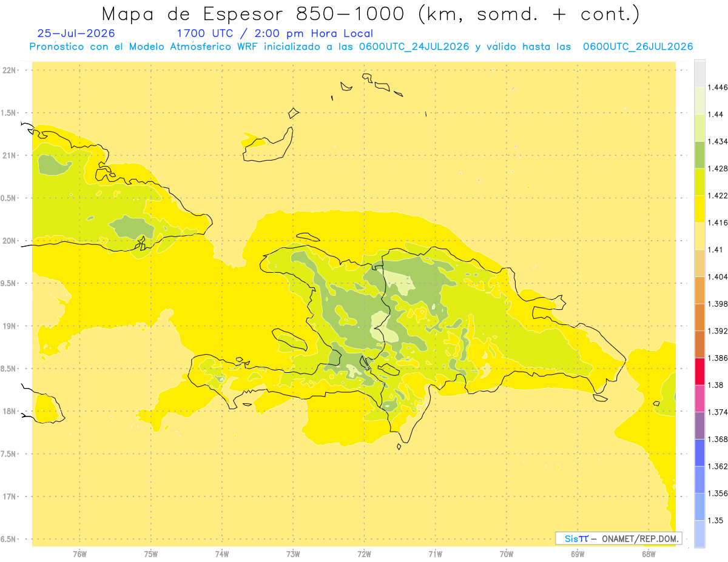Viewport: 728px width, 562px height.
Task: Click the 20N latitude label
Action: [x=10, y=241]
